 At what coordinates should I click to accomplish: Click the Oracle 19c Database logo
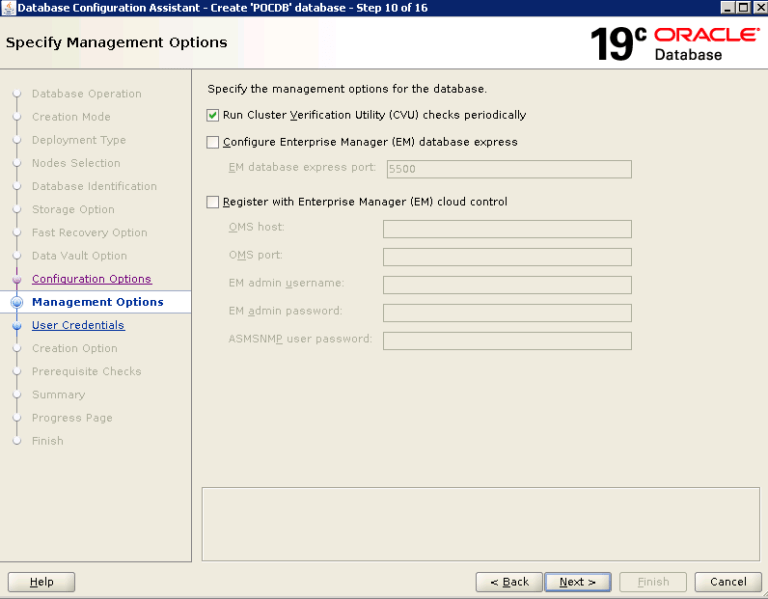[674, 44]
